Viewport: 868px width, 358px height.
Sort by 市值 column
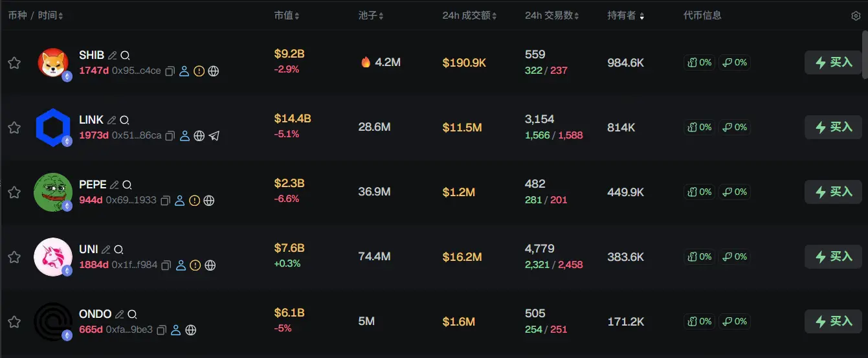click(x=287, y=16)
